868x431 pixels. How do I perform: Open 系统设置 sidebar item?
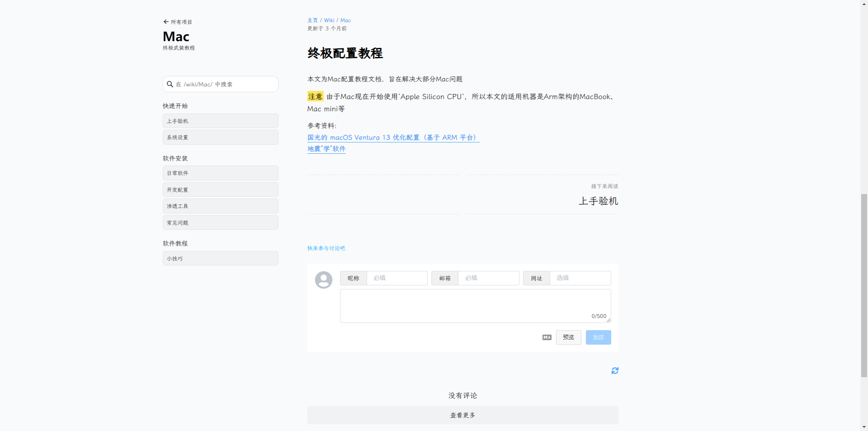click(220, 137)
